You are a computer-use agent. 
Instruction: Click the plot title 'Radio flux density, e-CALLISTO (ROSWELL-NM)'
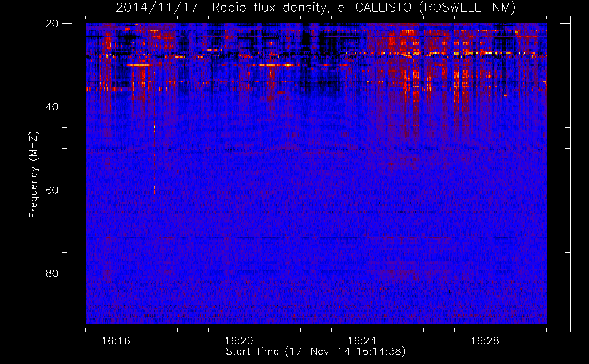(x=363, y=7)
